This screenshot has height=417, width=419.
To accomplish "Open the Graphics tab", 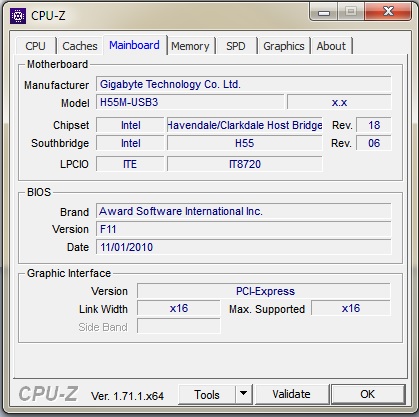I will coord(284,46).
